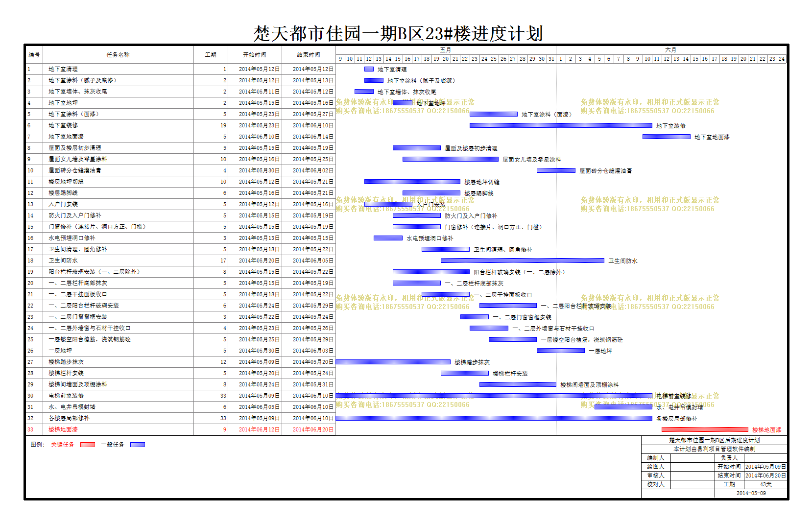Select red task 楼梯地面漆 in the task name column
812x523 pixels.
click(63, 429)
